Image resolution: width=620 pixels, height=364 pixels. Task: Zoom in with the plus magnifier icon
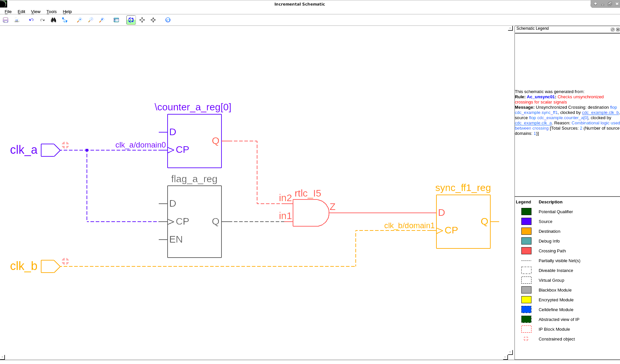(x=79, y=20)
